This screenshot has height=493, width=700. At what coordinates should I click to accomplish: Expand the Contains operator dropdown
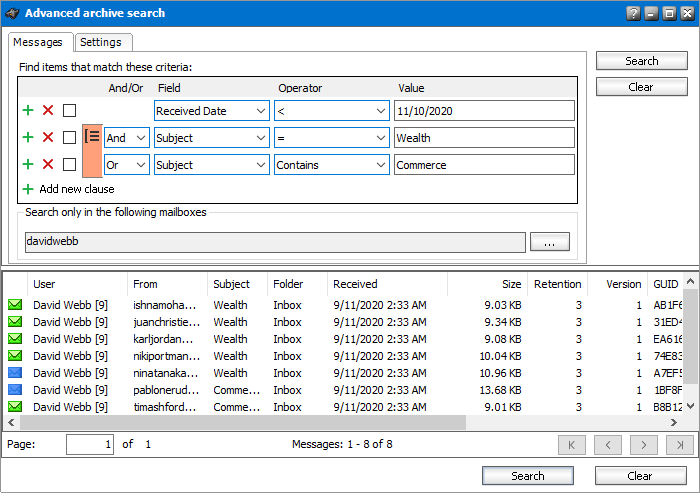point(381,165)
